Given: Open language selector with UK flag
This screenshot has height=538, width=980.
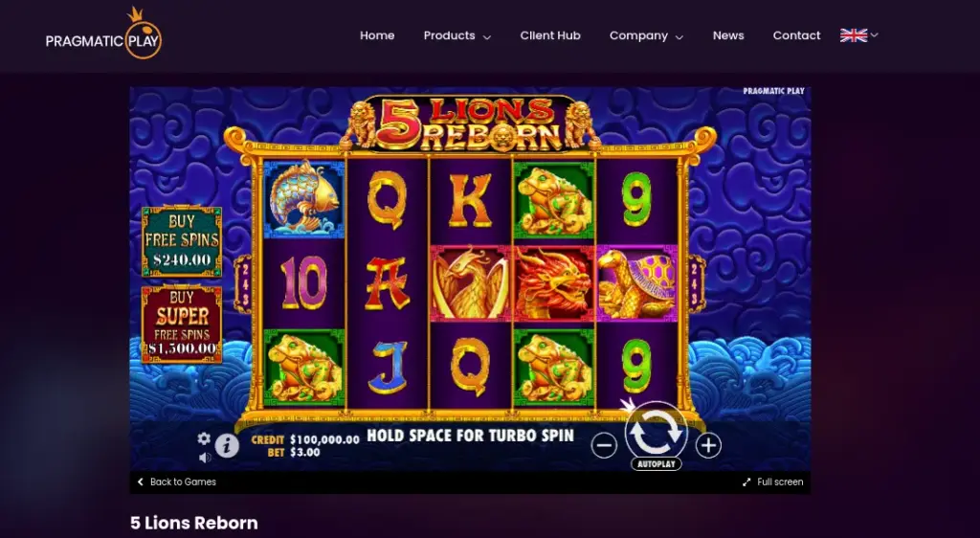Looking at the screenshot, I should click(x=858, y=35).
